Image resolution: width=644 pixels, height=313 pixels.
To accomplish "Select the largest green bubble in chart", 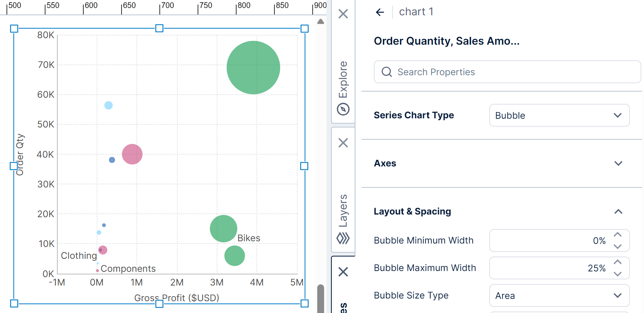I will [253, 68].
